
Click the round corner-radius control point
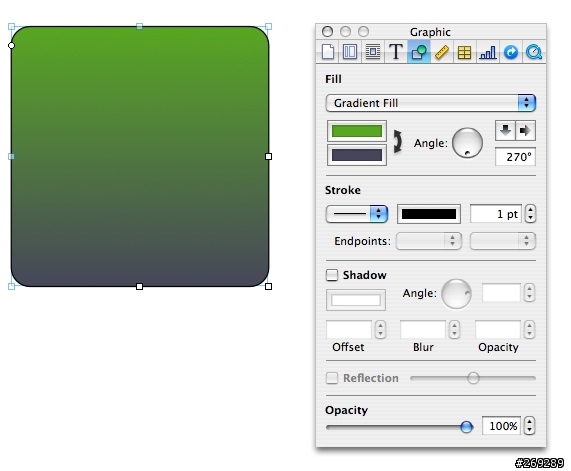click(x=11, y=46)
